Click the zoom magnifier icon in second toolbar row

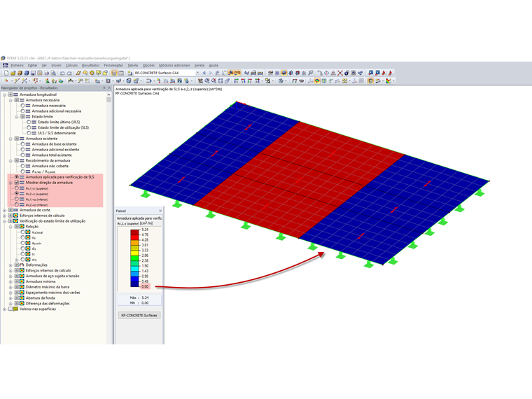[x=207, y=81]
